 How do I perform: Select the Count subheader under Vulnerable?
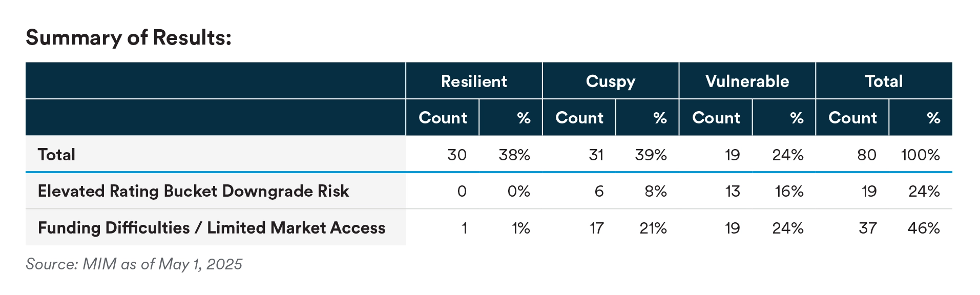tap(716, 118)
